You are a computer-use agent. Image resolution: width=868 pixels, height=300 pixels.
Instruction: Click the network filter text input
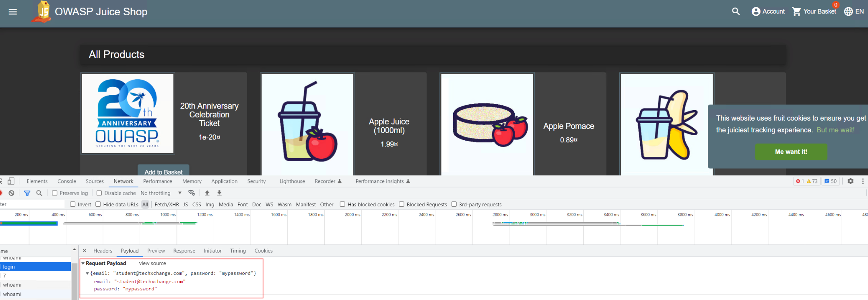click(32, 204)
